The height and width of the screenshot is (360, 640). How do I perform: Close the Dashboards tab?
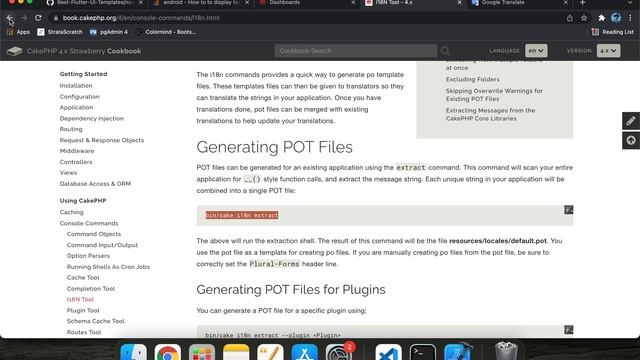pyautogui.click(x=353, y=3)
